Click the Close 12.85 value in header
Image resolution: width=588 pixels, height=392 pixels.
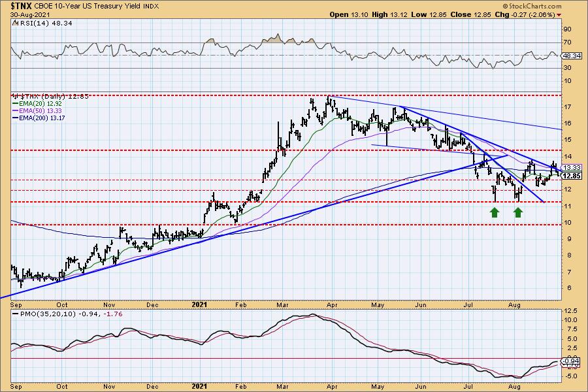tap(470, 14)
